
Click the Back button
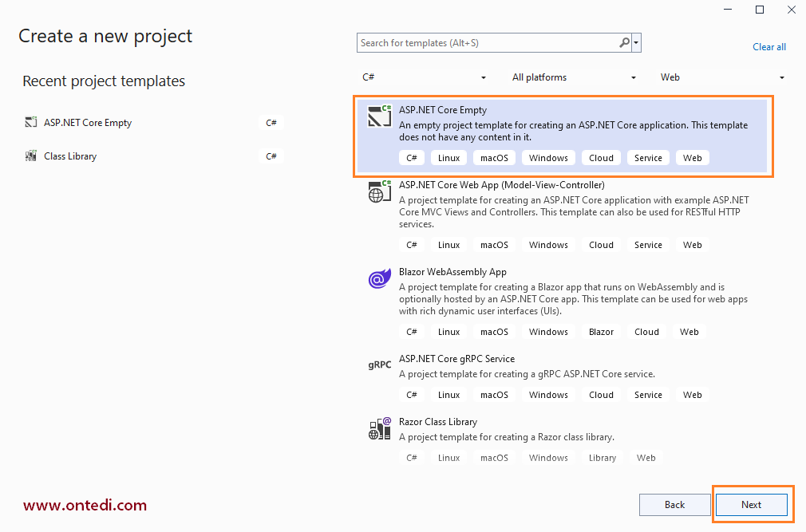(x=674, y=505)
